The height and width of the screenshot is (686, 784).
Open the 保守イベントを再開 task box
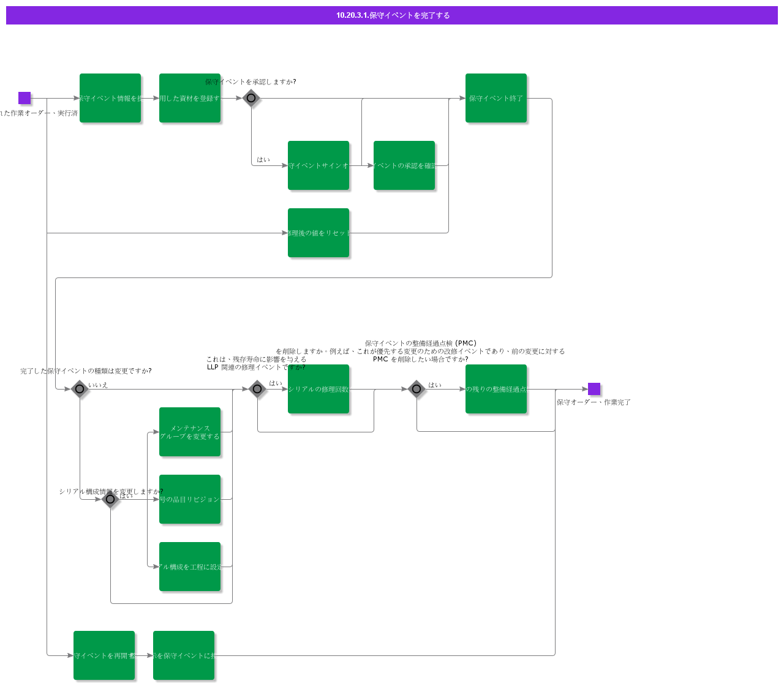tap(104, 655)
